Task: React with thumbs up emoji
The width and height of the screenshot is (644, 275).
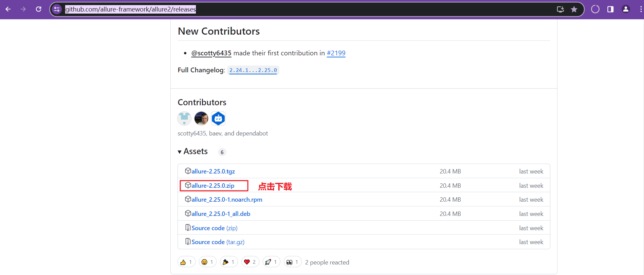Action: click(186, 262)
